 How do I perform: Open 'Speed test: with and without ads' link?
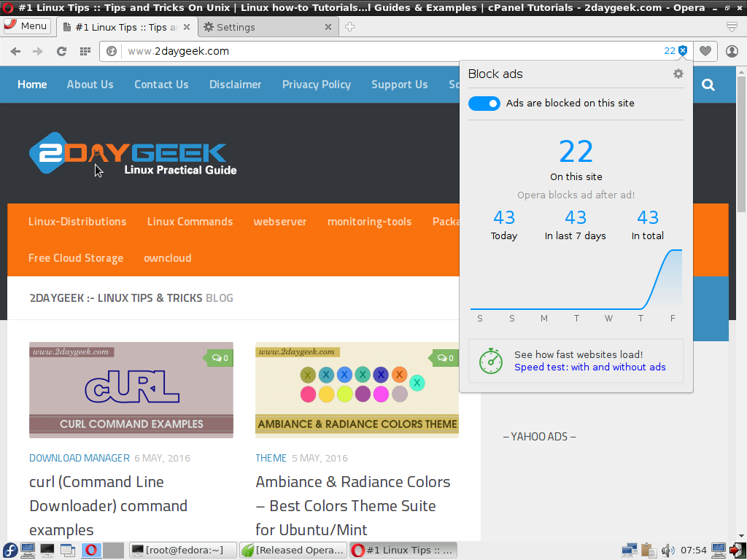[589, 367]
